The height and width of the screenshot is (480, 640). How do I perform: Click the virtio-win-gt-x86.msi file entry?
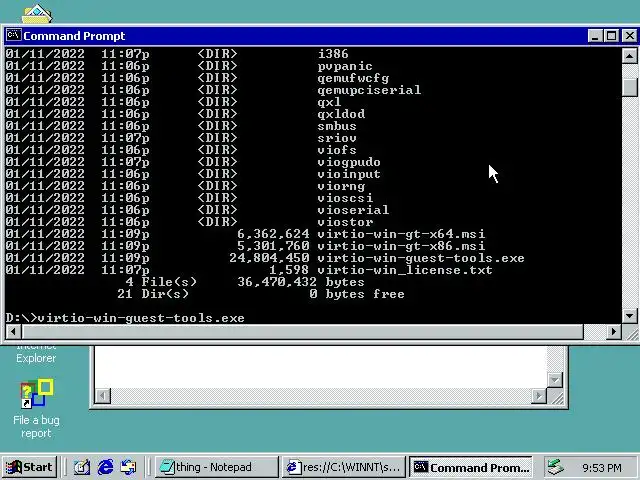401,246
